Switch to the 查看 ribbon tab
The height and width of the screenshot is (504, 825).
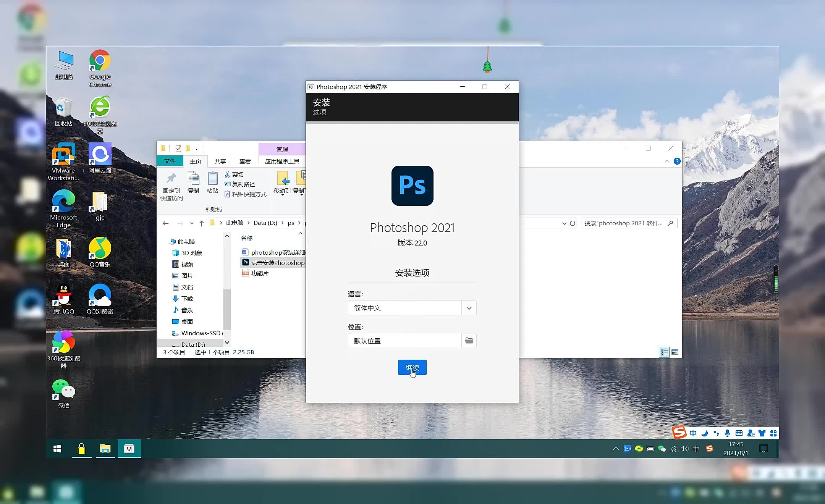coord(245,161)
